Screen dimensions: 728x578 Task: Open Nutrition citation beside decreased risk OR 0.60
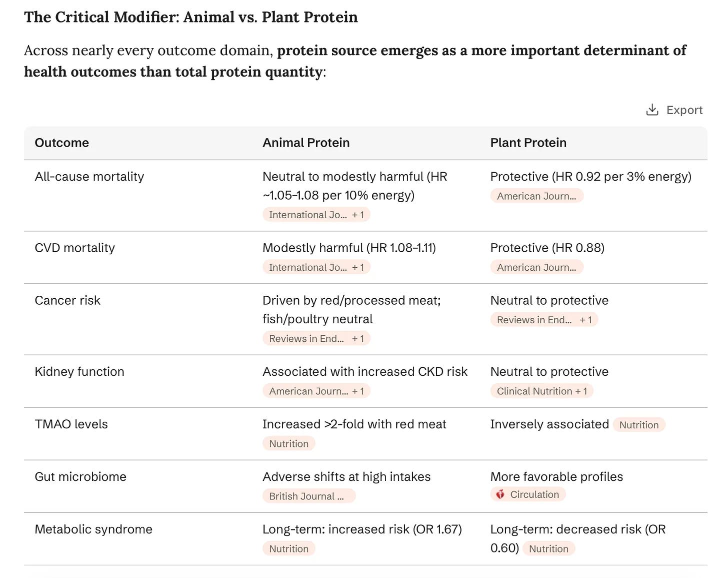tap(548, 548)
